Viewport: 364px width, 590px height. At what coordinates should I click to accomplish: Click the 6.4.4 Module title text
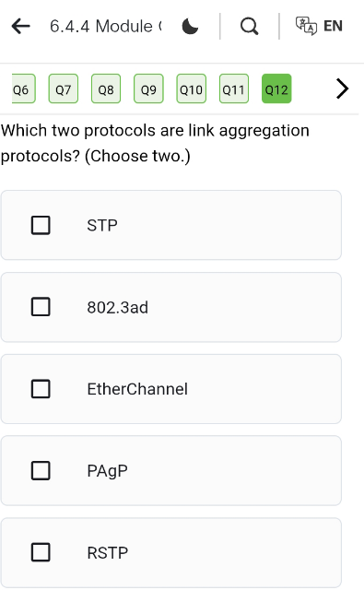(x=106, y=27)
